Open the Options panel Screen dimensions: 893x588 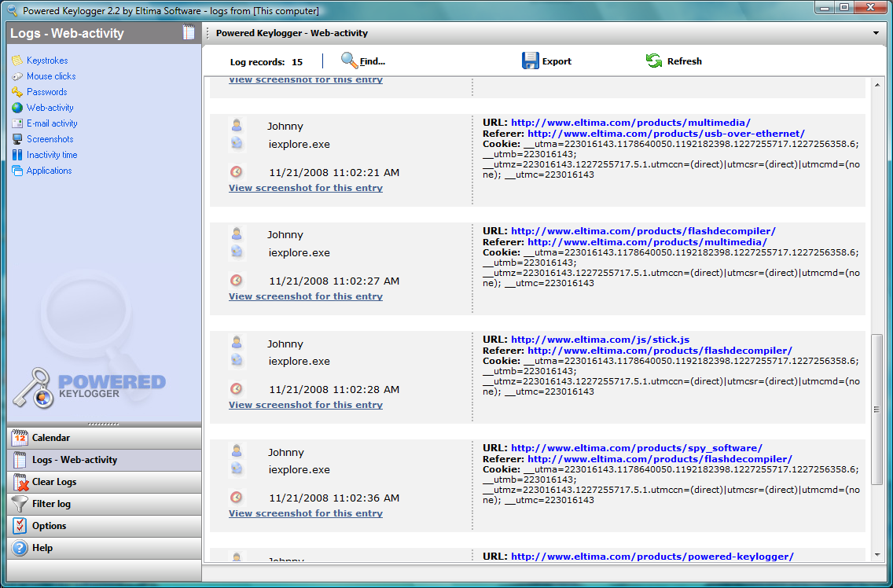click(105, 526)
